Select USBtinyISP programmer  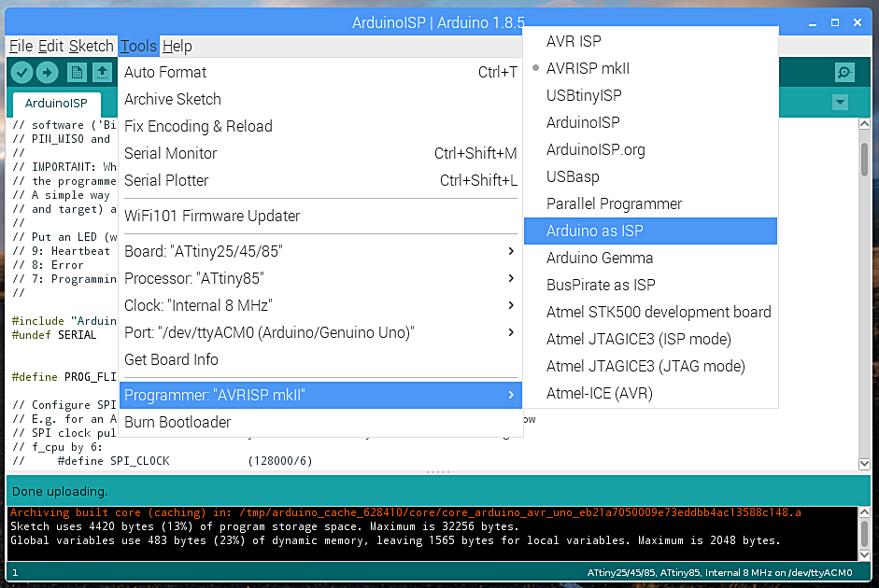pos(650,95)
